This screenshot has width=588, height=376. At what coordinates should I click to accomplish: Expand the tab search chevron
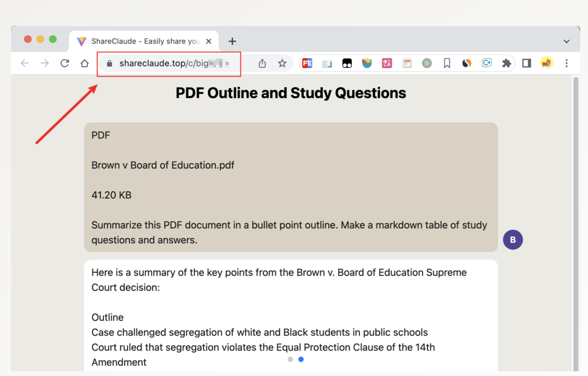pyautogui.click(x=567, y=41)
